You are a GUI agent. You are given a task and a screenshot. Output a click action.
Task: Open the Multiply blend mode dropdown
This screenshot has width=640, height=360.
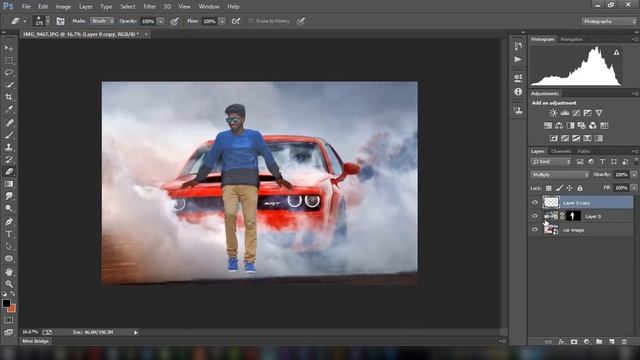(560, 175)
